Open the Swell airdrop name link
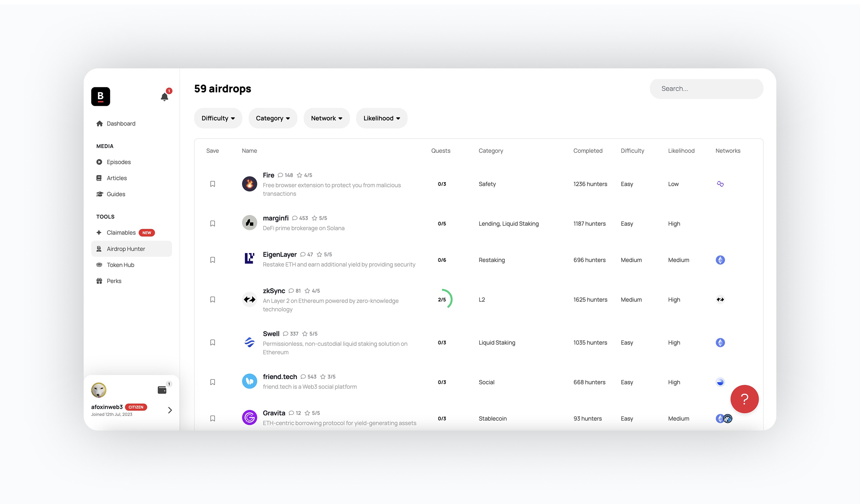 point(271,334)
